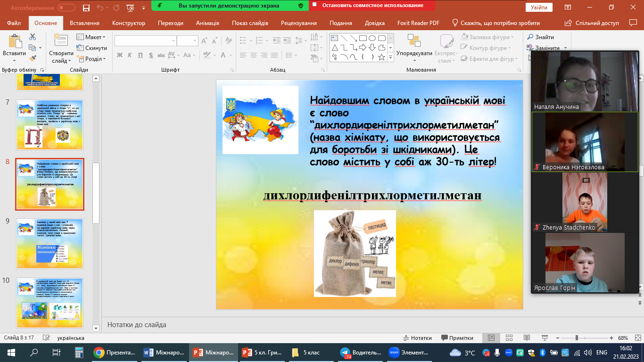Open the Design (Конструктор) tab
Image resolution: width=644 pixels, height=362 pixels.
point(128,23)
